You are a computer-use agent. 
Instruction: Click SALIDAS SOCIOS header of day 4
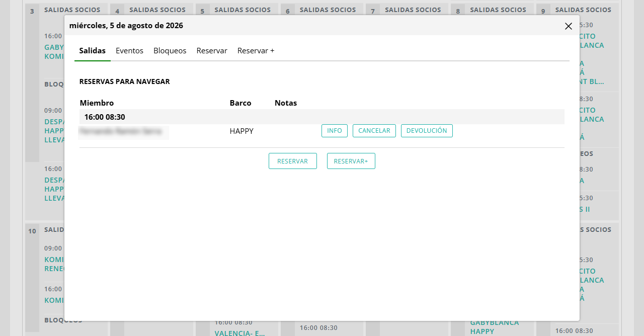157,10
